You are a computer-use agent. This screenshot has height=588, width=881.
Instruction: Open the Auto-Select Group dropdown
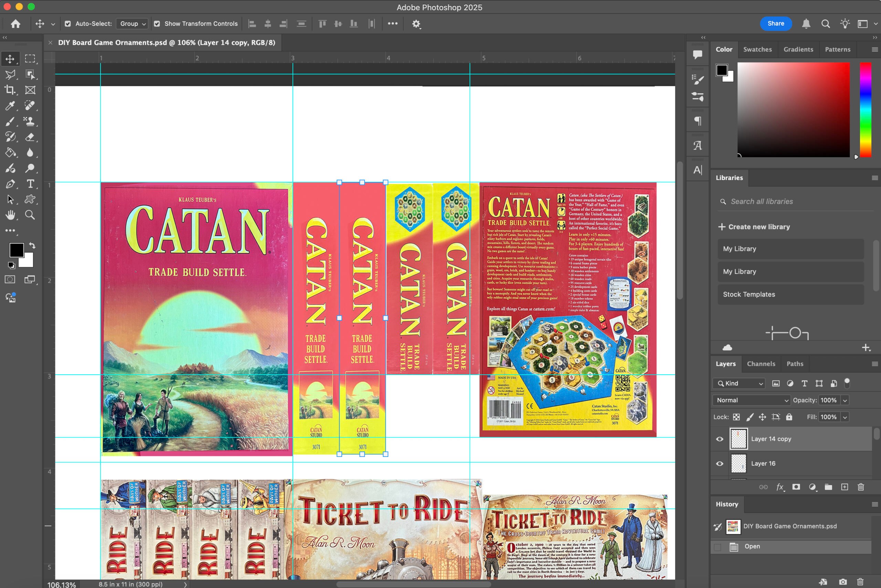pos(132,23)
